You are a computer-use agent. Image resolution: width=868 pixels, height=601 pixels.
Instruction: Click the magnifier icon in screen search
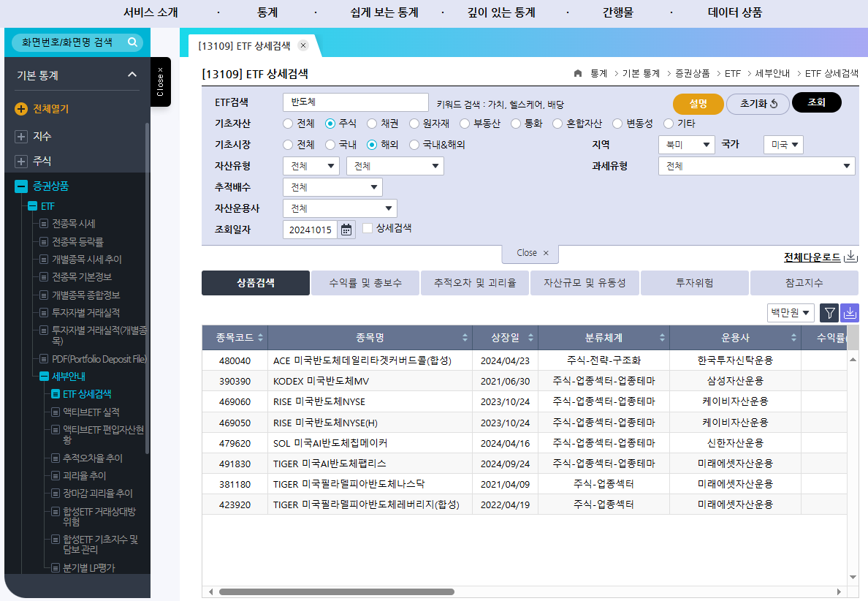[x=132, y=42]
